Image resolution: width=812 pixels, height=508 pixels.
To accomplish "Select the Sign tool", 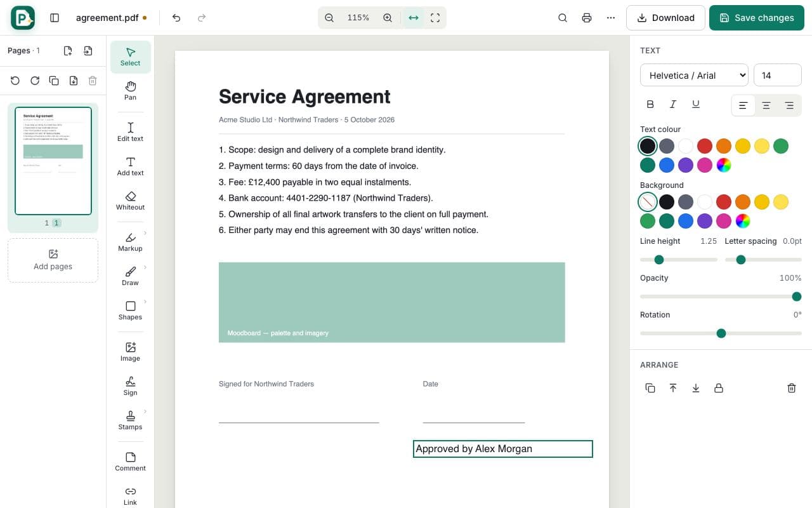I will pyautogui.click(x=130, y=386).
